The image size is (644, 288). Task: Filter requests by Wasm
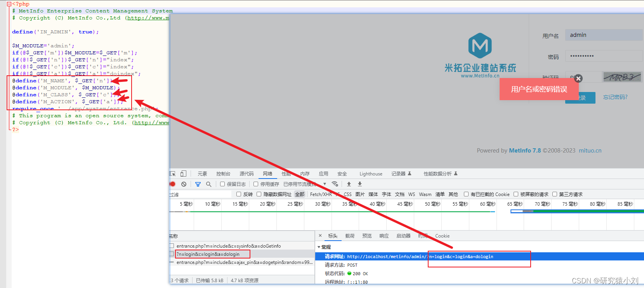tap(425, 194)
